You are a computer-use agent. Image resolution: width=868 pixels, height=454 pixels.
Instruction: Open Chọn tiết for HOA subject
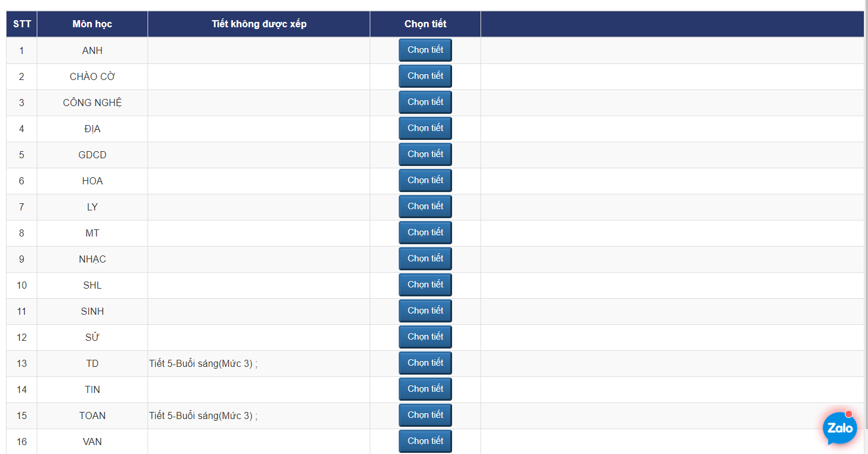click(x=425, y=181)
